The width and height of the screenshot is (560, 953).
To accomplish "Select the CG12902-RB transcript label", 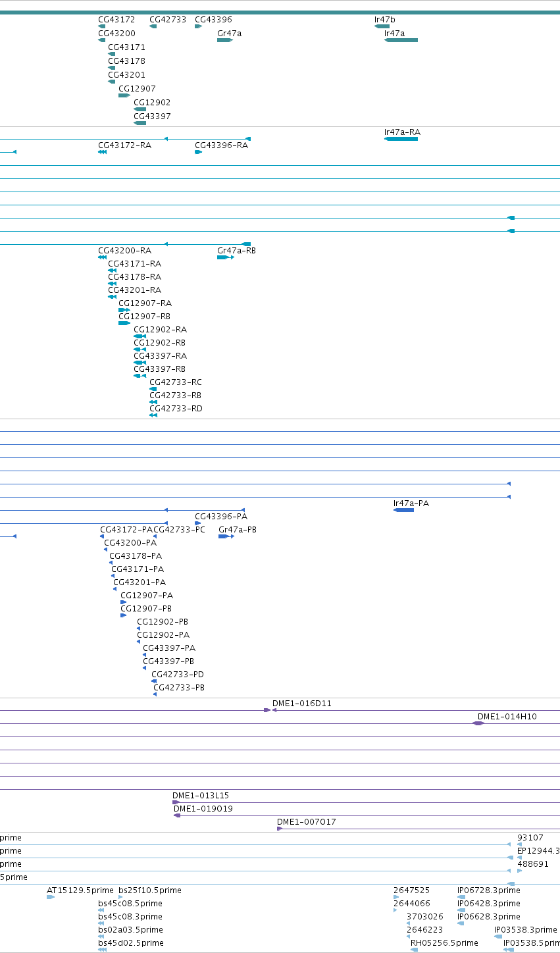I will point(160,343).
